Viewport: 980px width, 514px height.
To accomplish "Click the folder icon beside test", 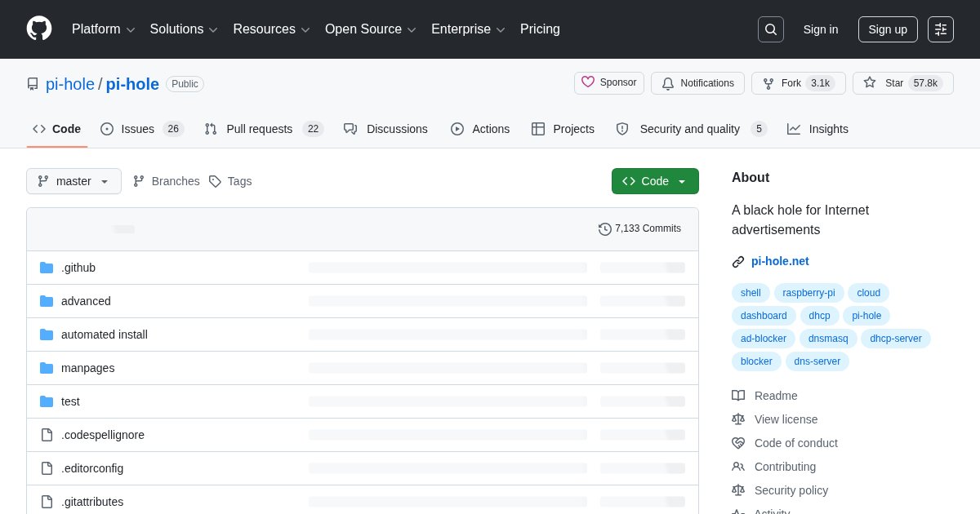I will (47, 401).
